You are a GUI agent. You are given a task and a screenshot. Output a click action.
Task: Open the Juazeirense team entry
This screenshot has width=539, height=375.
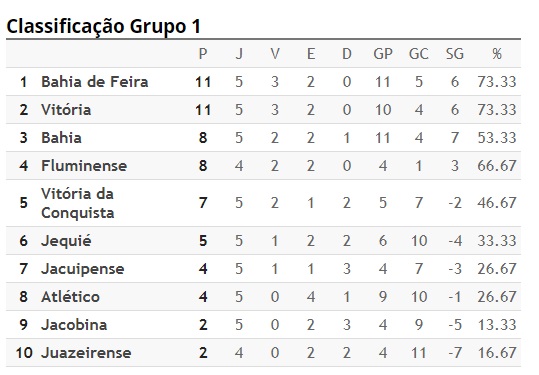[86, 353]
